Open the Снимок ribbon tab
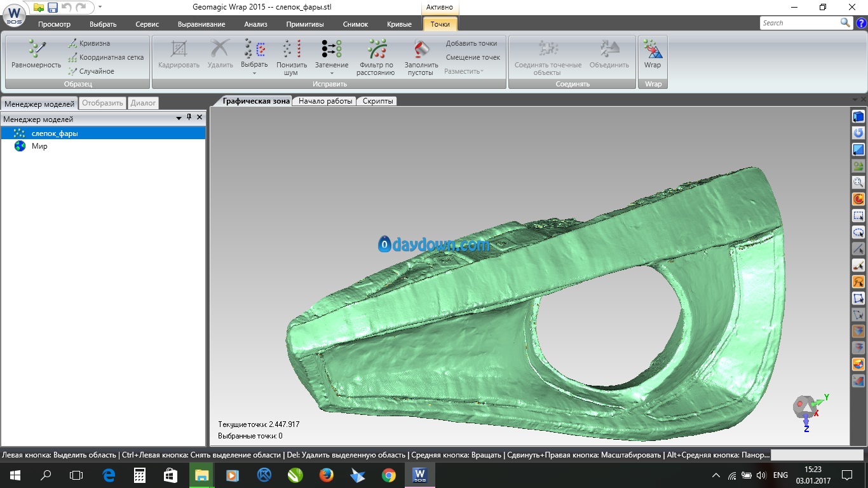Image resolution: width=868 pixels, height=488 pixels. tap(355, 24)
